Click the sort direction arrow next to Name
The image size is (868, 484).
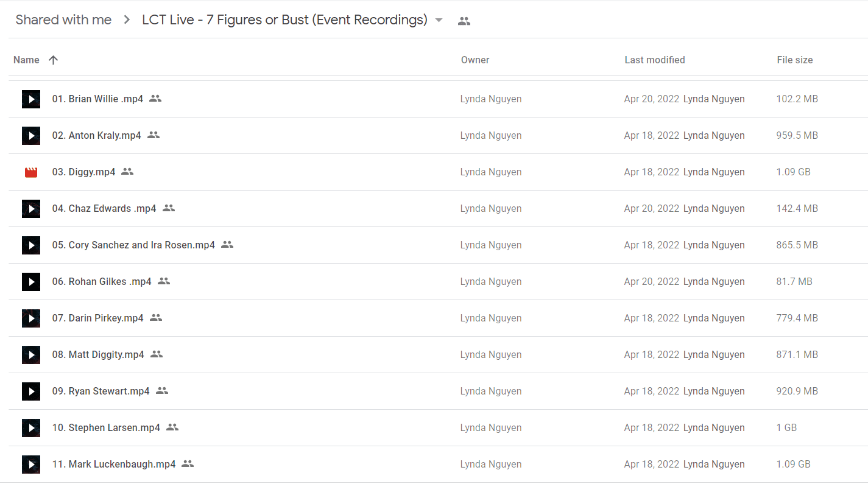(54, 60)
